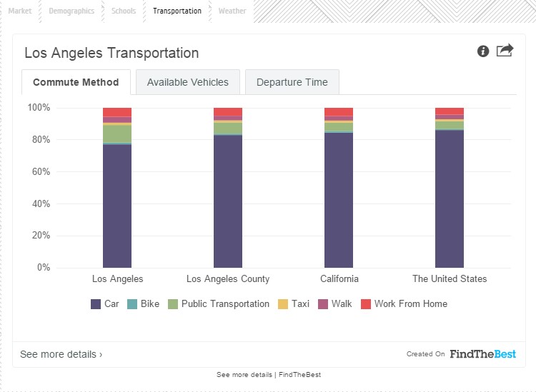
Task: Switch to the Available Vehicles tab
Action: (x=188, y=82)
